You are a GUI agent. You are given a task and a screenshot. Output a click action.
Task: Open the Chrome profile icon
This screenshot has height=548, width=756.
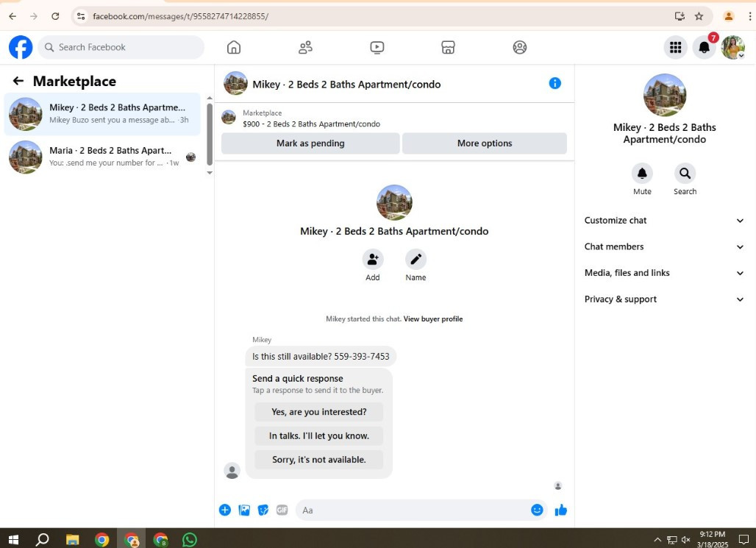pos(729,16)
